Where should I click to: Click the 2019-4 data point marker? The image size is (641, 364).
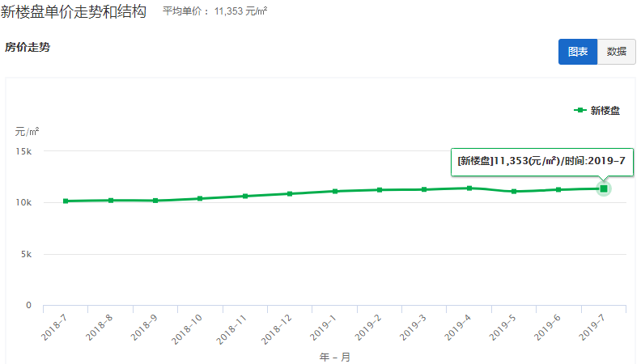tap(469, 188)
